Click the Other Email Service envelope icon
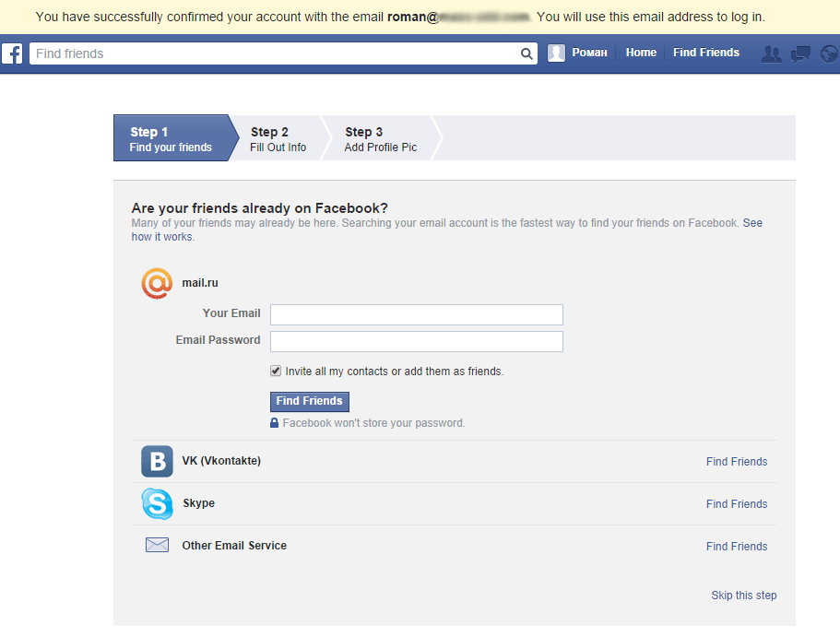 point(157,545)
